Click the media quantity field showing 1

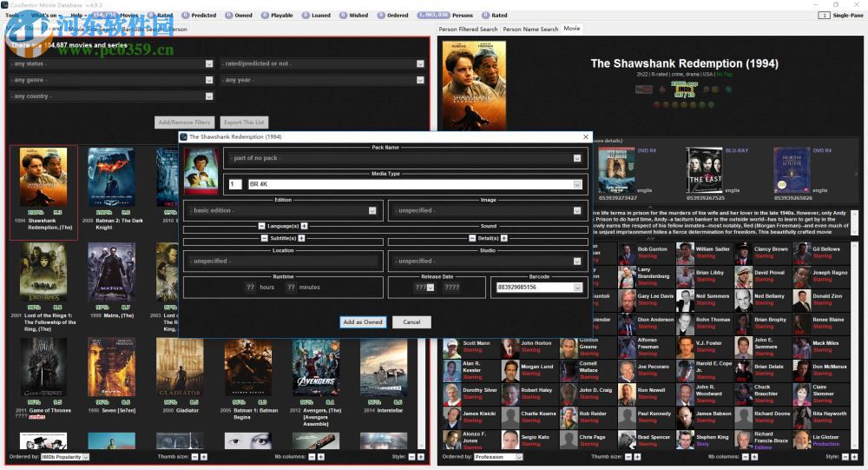(x=234, y=184)
